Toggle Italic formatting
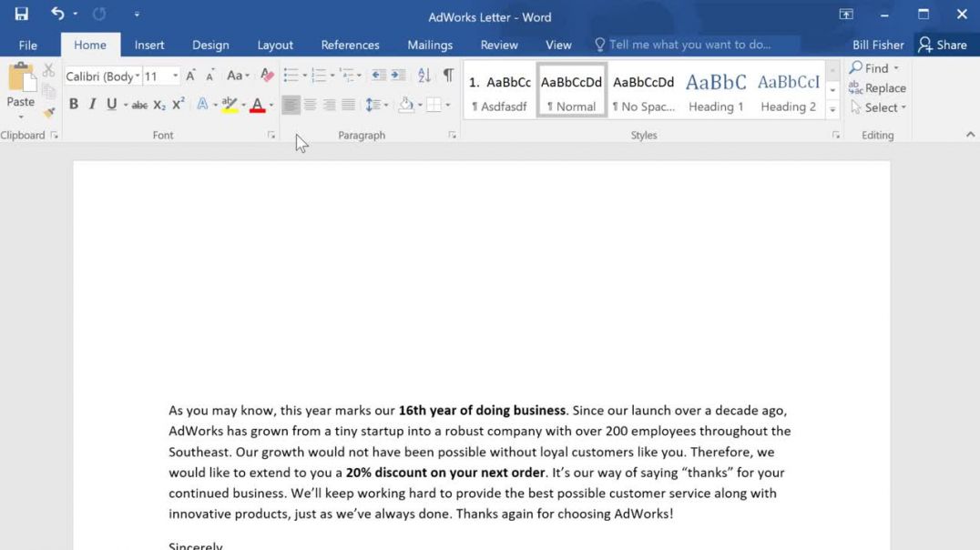The image size is (980, 550). click(x=93, y=105)
